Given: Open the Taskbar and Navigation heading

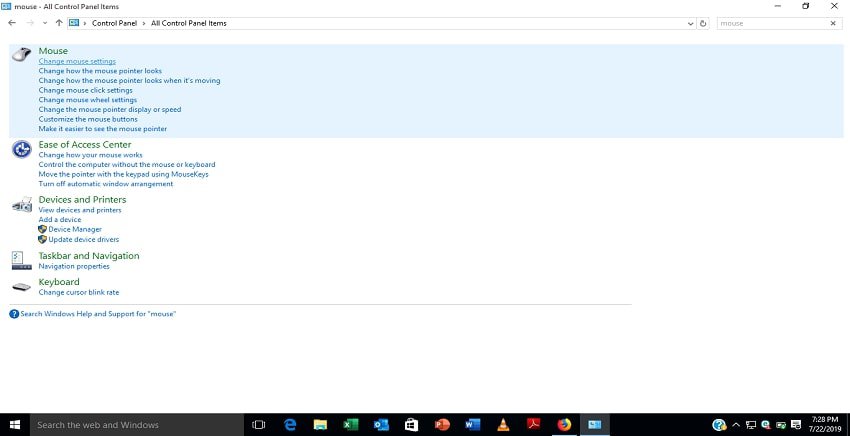Looking at the screenshot, I should coord(89,256).
